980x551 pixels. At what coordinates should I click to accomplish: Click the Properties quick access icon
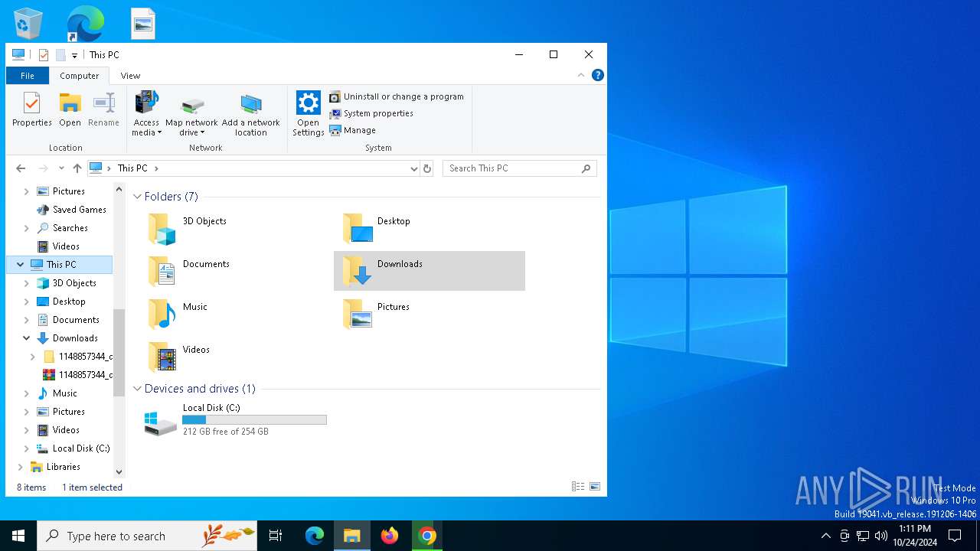click(43, 55)
